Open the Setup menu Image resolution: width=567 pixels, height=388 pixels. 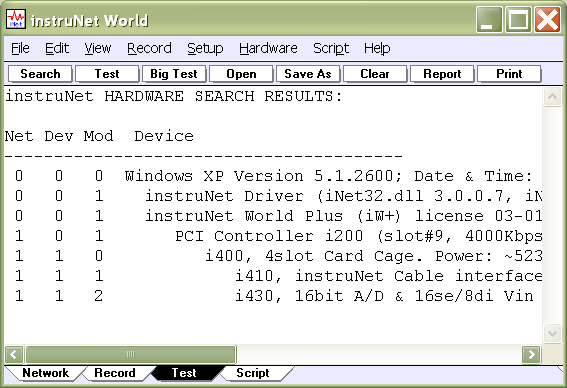(205, 48)
